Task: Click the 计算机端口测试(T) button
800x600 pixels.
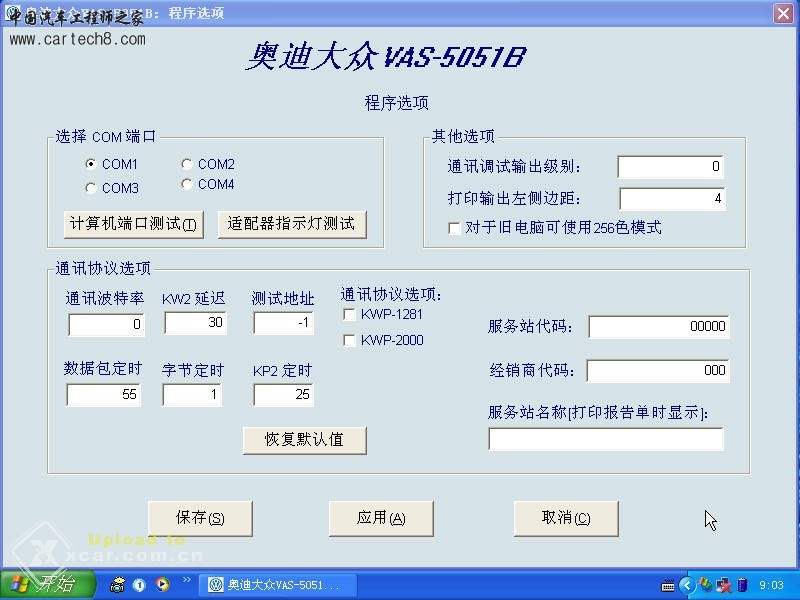Action: click(134, 224)
